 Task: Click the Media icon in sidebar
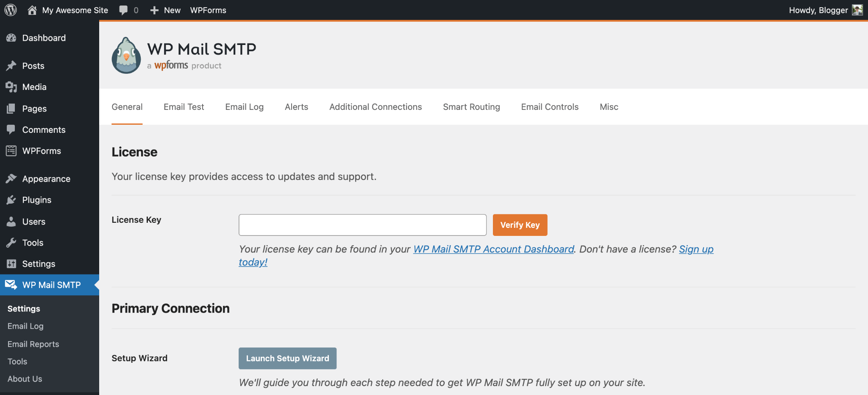pyautogui.click(x=11, y=87)
